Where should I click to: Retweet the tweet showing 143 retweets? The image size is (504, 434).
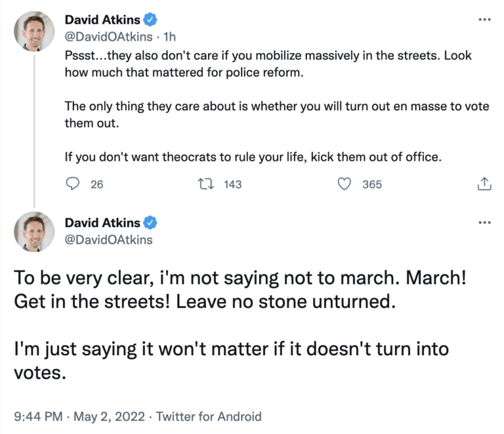click(207, 184)
